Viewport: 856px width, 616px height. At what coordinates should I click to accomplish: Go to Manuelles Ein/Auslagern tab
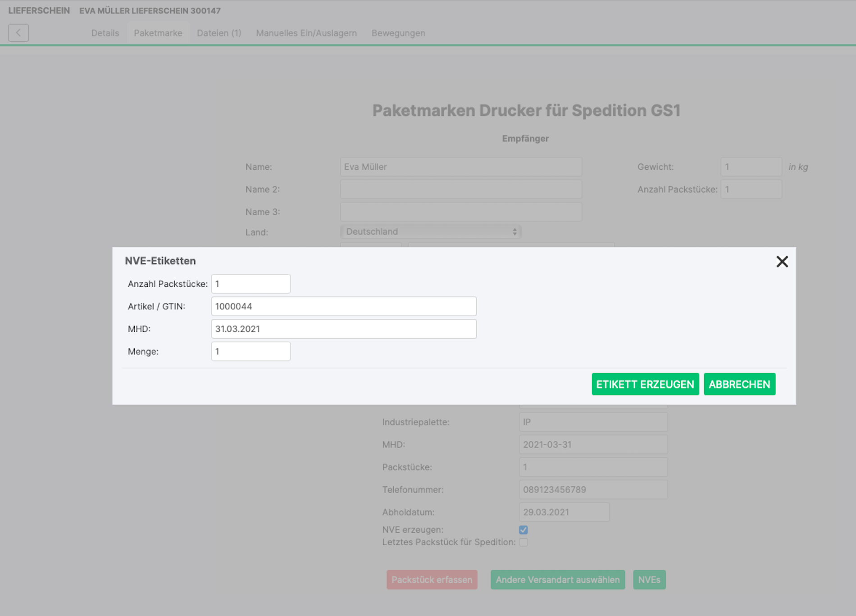306,33
